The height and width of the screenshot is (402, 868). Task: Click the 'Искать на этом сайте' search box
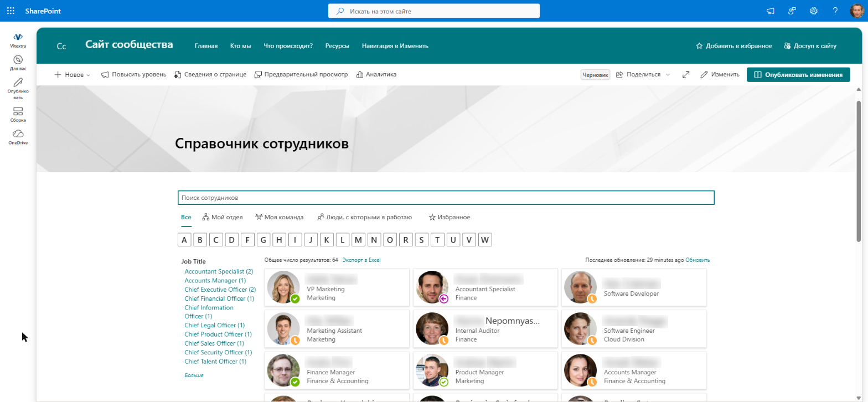[434, 11]
